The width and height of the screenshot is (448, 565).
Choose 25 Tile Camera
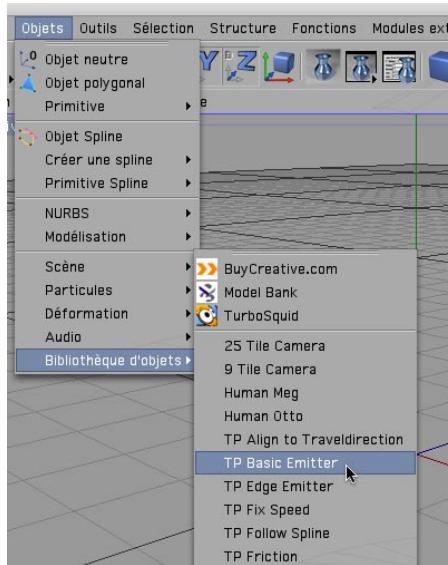click(x=306, y=346)
